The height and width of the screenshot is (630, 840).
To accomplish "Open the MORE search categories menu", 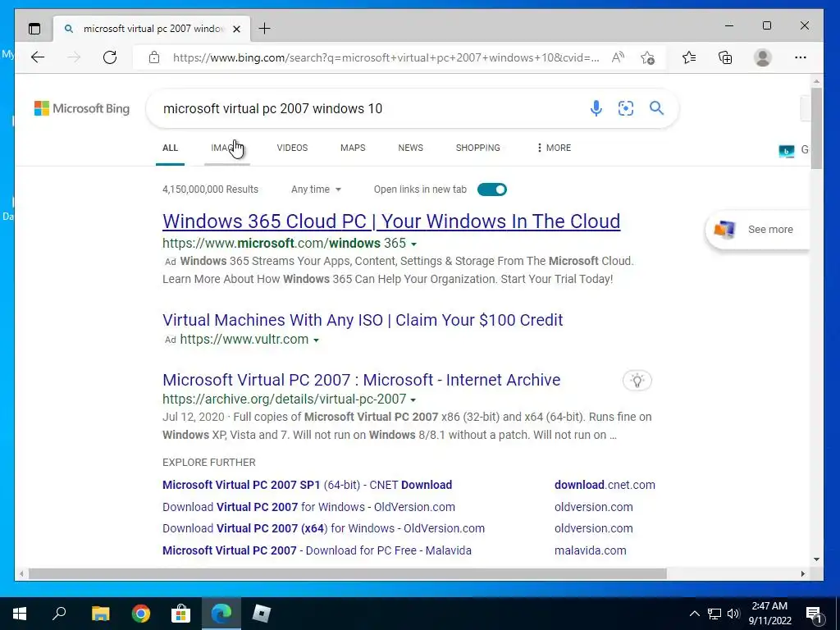I will pyautogui.click(x=554, y=148).
